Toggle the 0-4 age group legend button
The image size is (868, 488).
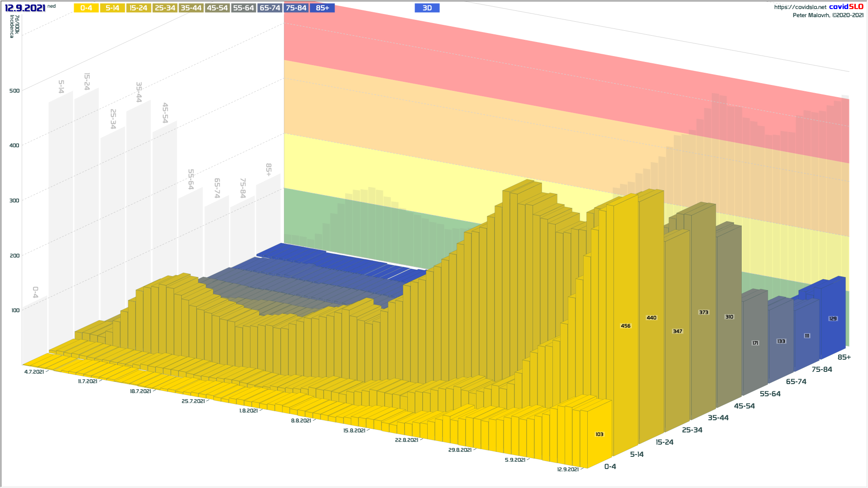tap(86, 8)
